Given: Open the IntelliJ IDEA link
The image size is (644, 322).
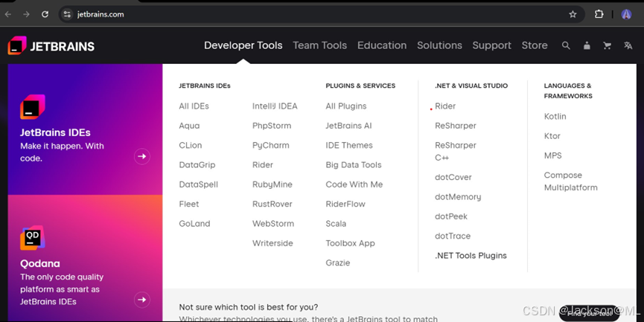Looking at the screenshot, I should [275, 106].
